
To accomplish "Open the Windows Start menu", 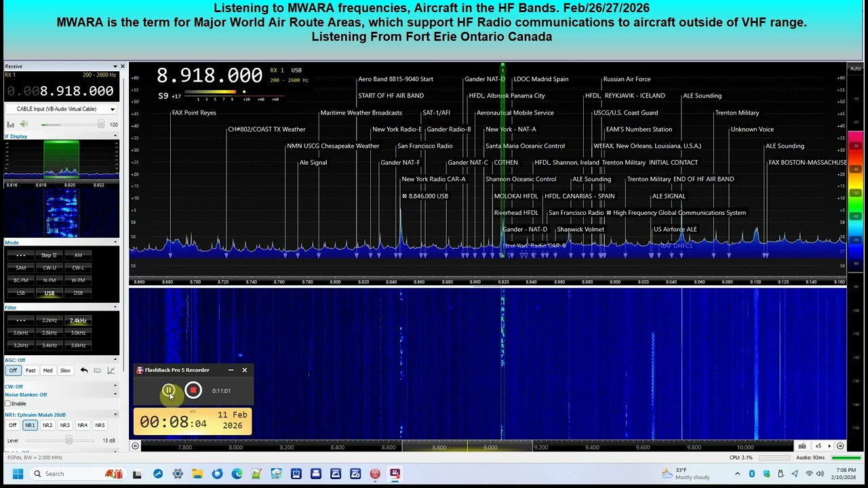I will 18,474.
